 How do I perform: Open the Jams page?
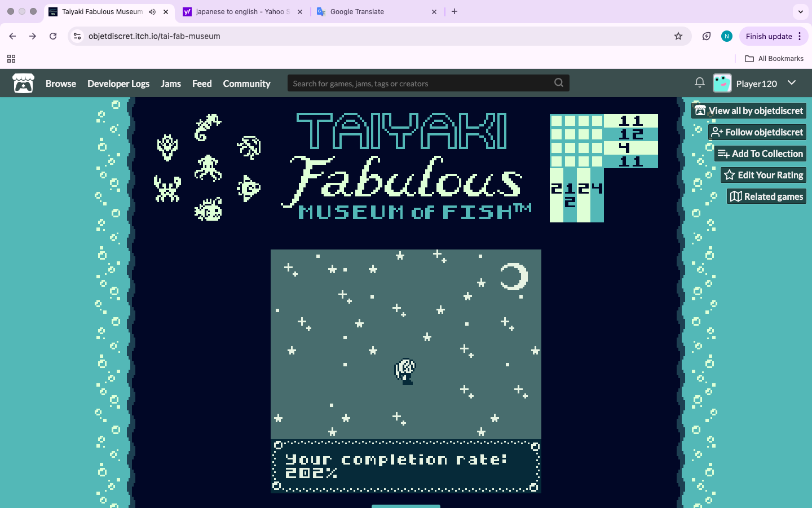point(171,84)
